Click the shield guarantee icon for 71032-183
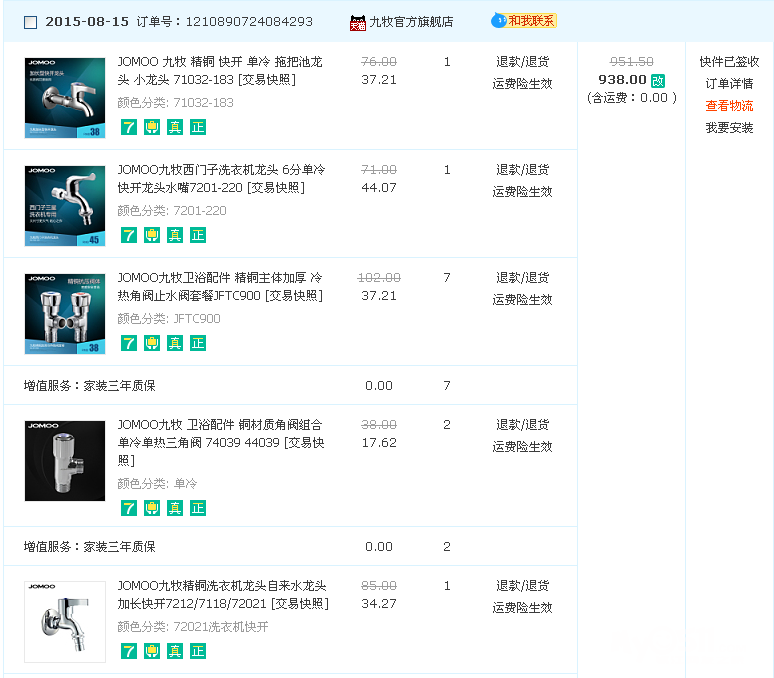This screenshot has height=678, width=774. point(152,127)
